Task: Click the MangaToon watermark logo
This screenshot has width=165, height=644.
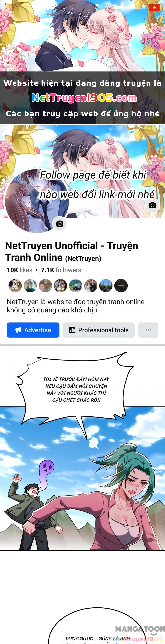Action: [x=140, y=629]
